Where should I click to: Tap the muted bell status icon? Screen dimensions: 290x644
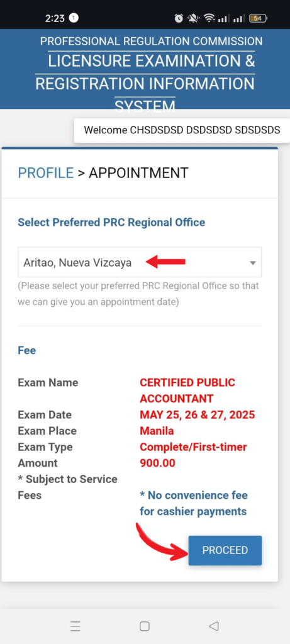[x=193, y=18]
